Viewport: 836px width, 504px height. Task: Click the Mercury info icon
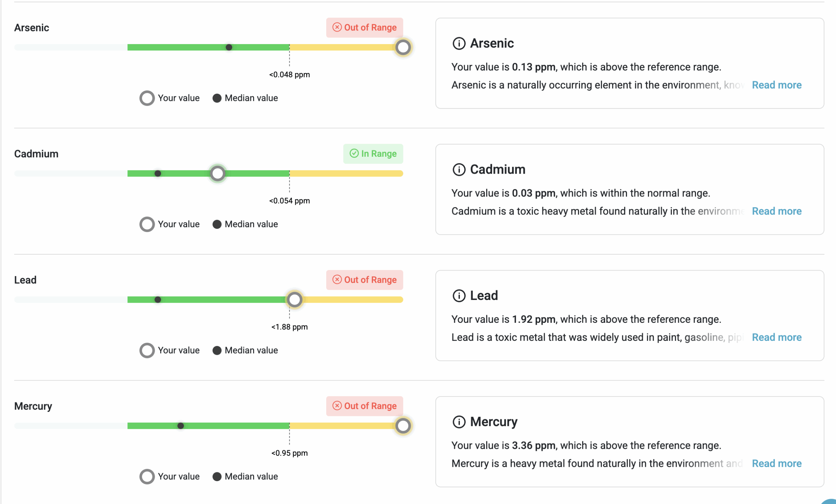point(459,422)
